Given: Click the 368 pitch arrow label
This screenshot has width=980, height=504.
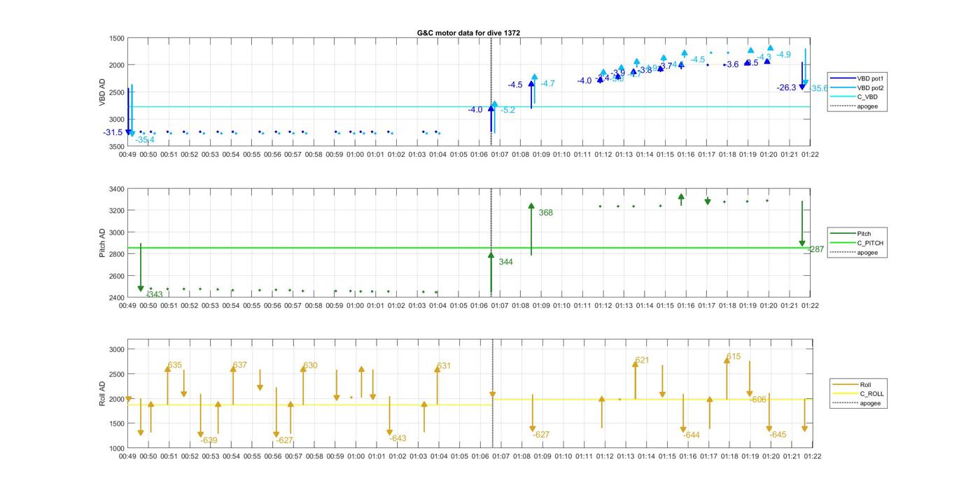Looking at the screenshot, I should (x=545, y=213).
